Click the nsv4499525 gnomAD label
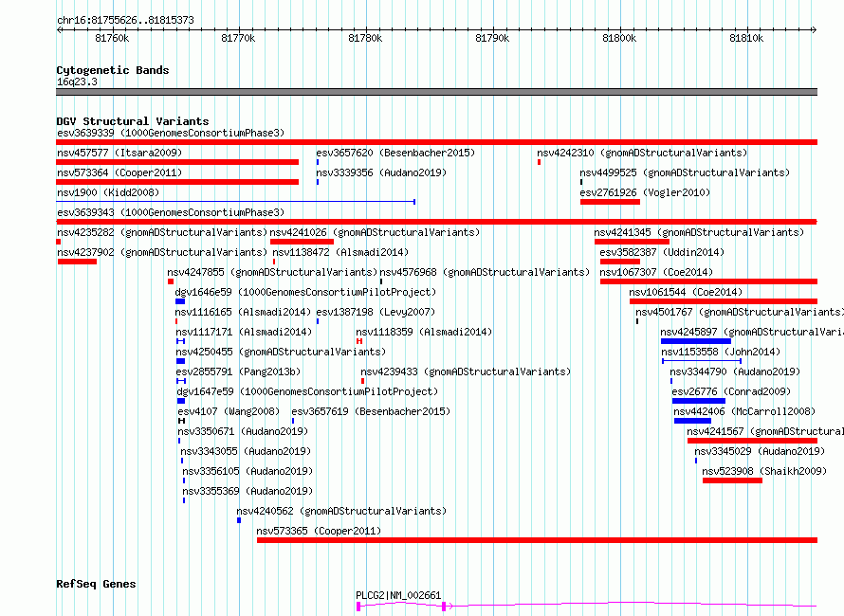Viewport: 844px width, 616px height. pyautogui.click(x=685, y=172)
